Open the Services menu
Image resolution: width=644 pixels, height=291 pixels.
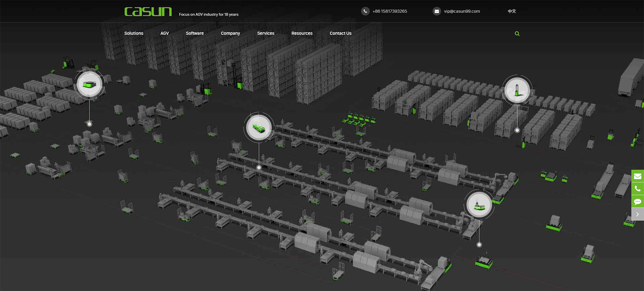point(266,33)
